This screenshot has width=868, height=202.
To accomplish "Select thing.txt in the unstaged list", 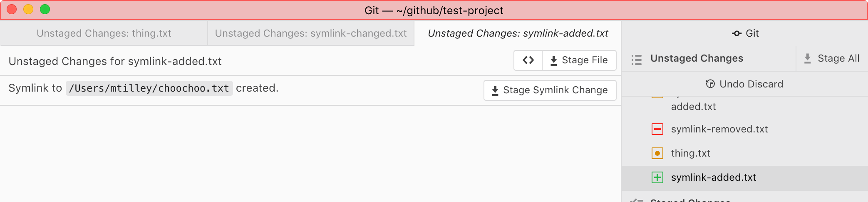I will 690,153.
